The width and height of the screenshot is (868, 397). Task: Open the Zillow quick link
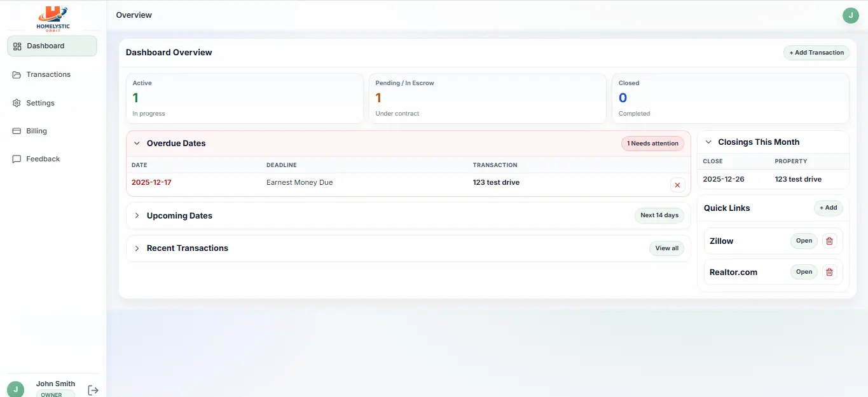[803, 241]
